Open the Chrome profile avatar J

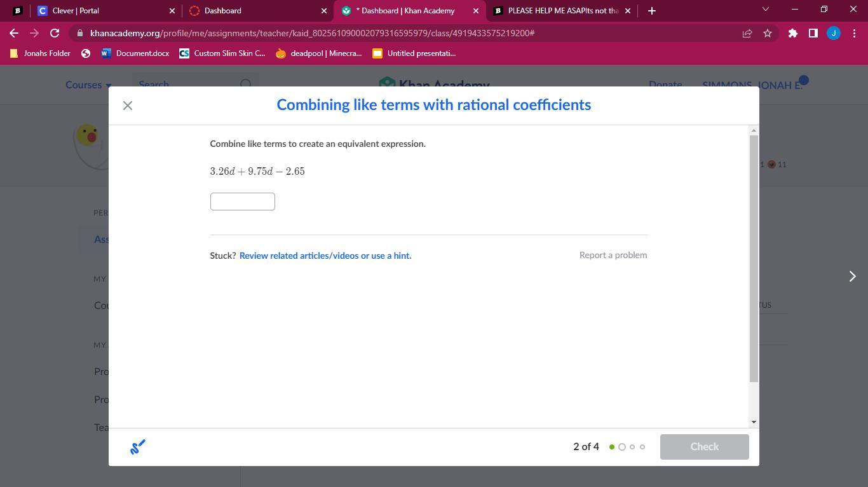tap(834, 33)
